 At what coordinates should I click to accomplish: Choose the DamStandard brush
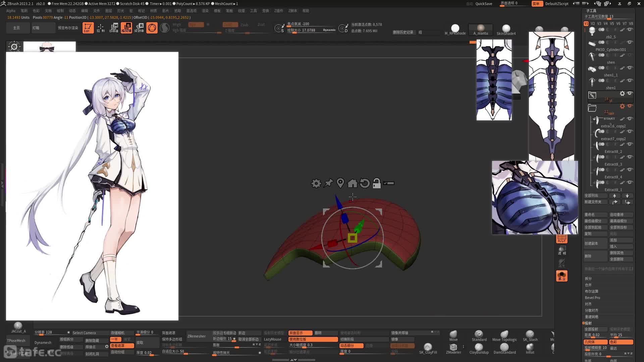pos(504,349)
